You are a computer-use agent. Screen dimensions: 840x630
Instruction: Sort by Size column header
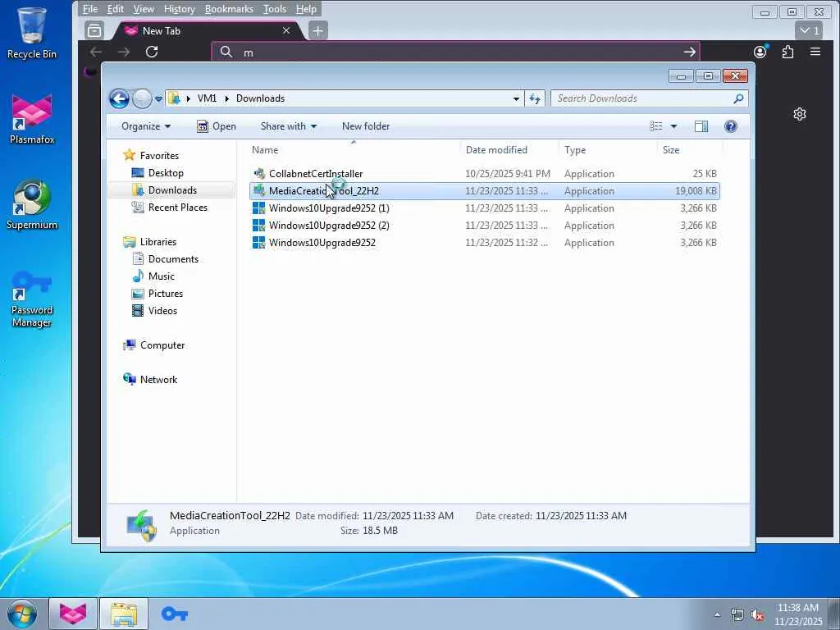(689, 150)
